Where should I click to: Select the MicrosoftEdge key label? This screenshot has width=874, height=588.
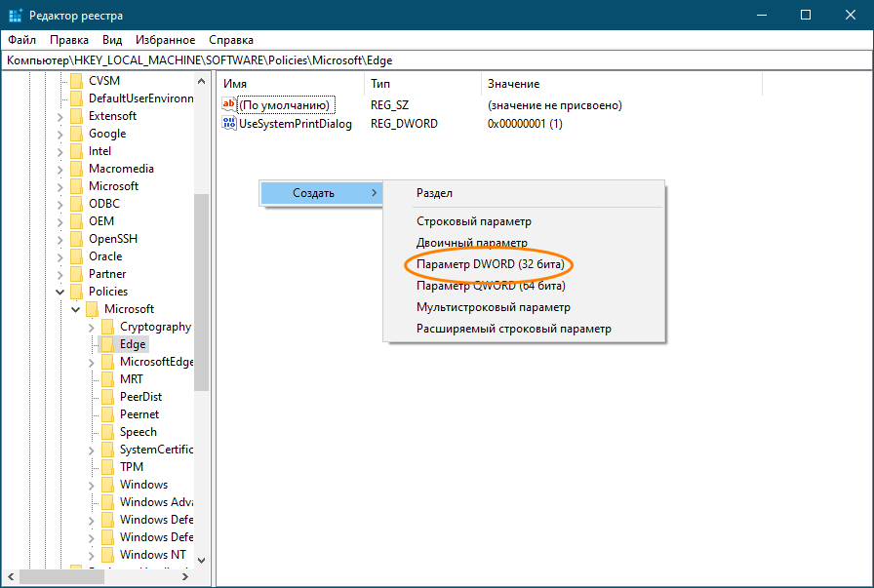tap(157, 362)
